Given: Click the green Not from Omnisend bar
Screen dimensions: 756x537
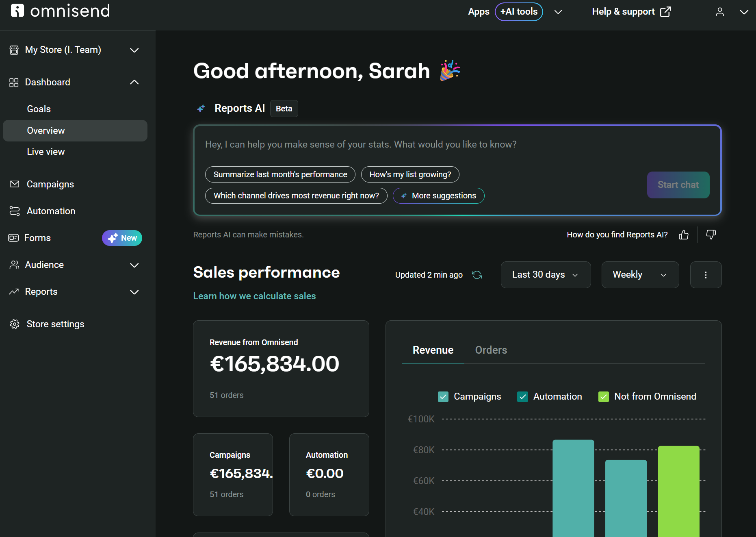Looking at the screenshot, I should point(679,491).
